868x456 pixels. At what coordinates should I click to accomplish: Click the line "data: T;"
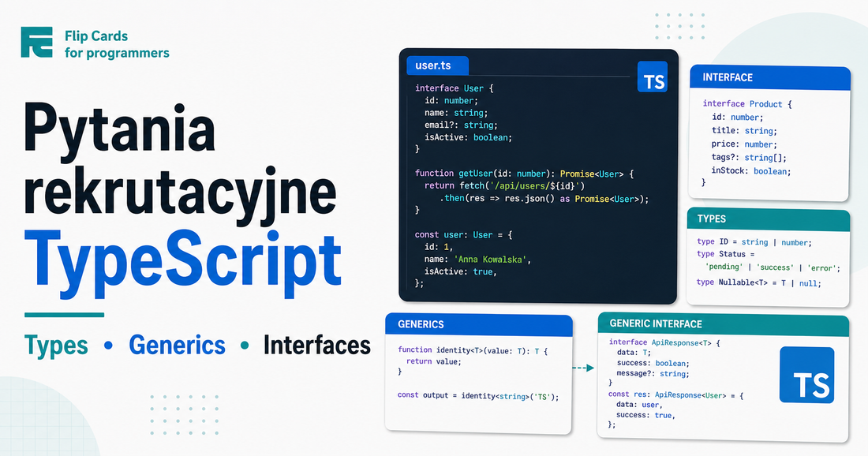click(x=634, y=353)
